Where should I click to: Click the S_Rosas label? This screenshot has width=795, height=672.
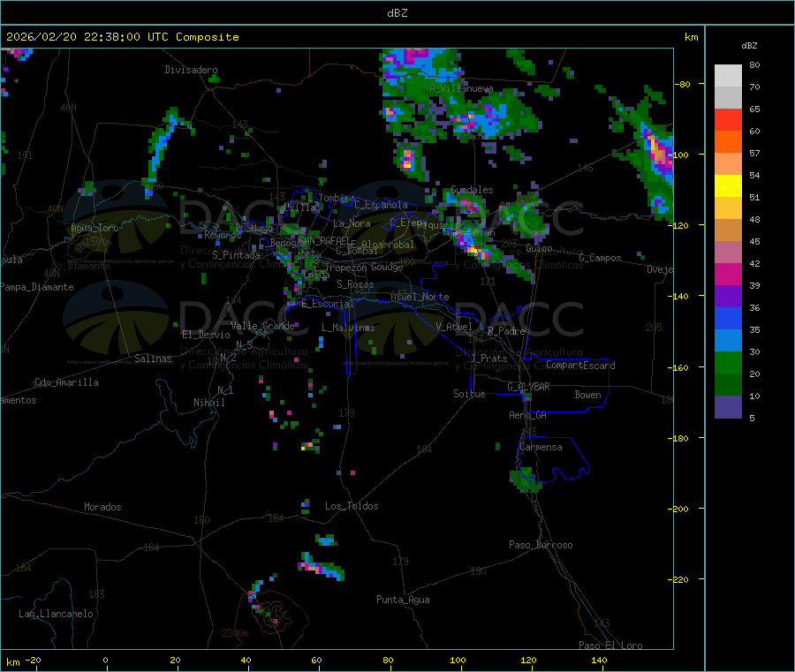click(355, 284)
